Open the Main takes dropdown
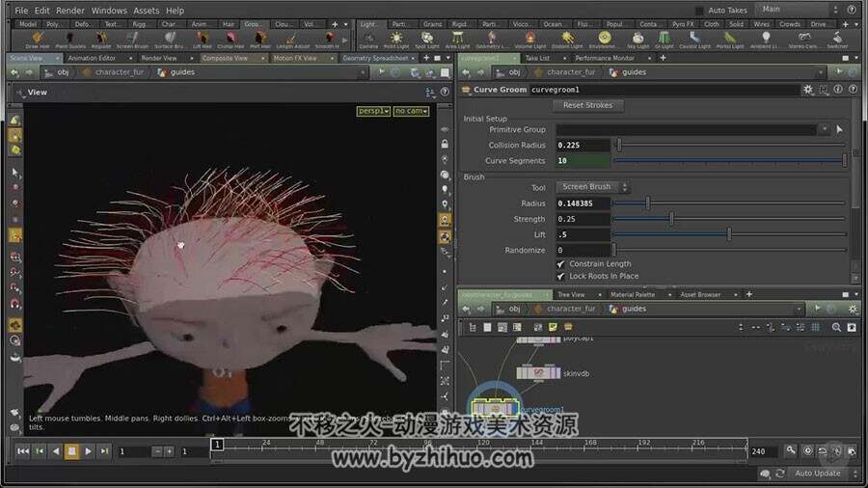868x488 pixels. click(x=800, y=10)
